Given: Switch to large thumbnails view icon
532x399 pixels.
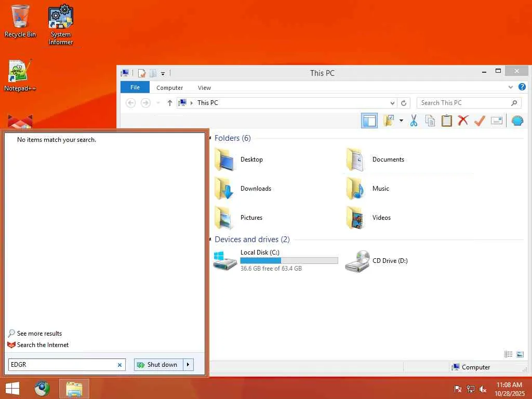Looking at the screenshot, I should [x=520, y=354].
